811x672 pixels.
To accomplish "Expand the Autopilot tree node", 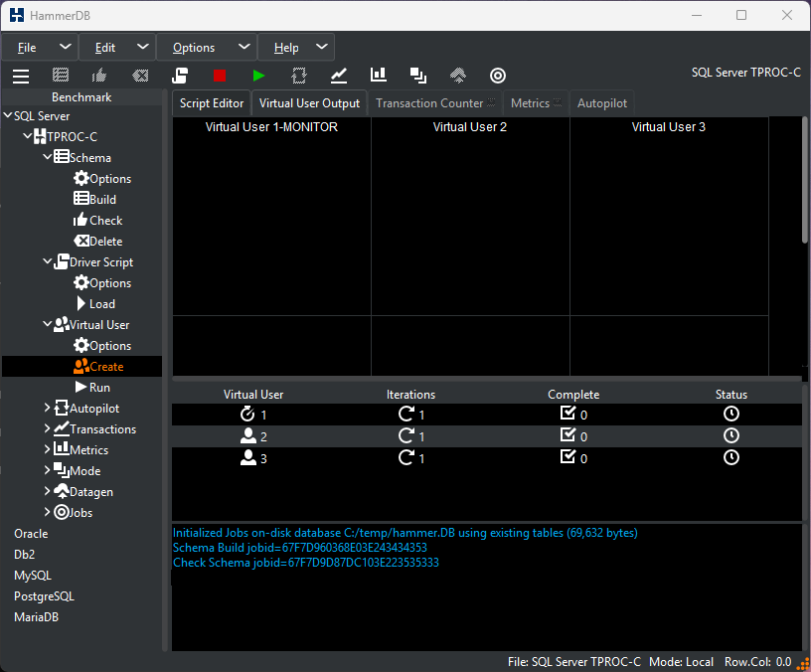I will pyautogui.click(x=47, y=408).
